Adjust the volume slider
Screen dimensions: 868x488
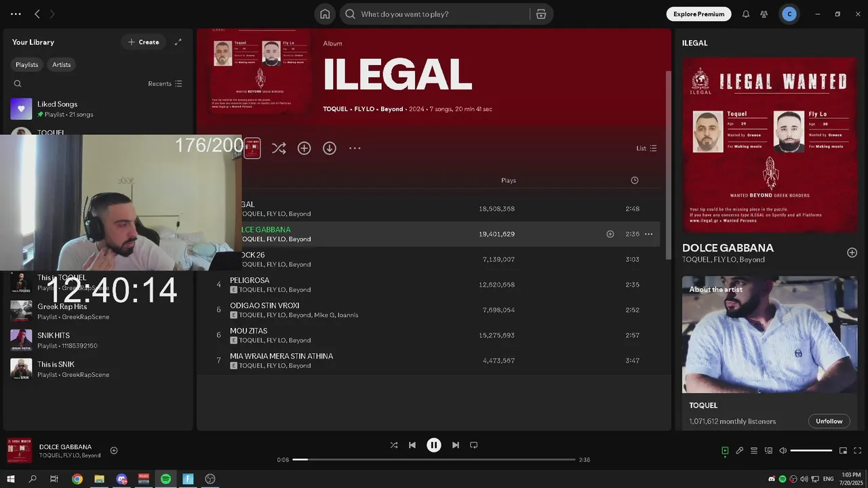click(811, 451)
